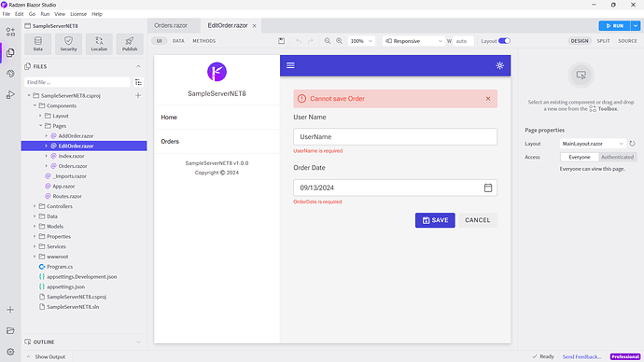Select Everyone access option
644x362 pixels.
pos(579,157)
